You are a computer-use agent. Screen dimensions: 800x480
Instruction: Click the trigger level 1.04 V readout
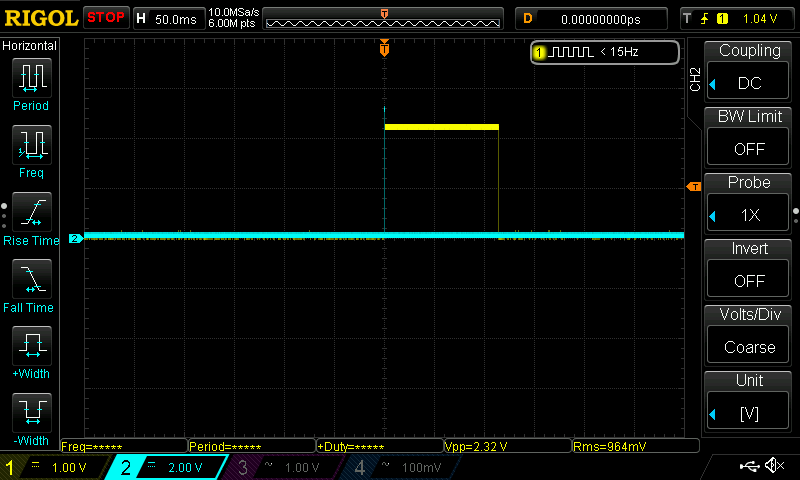[x=760, y=19]
